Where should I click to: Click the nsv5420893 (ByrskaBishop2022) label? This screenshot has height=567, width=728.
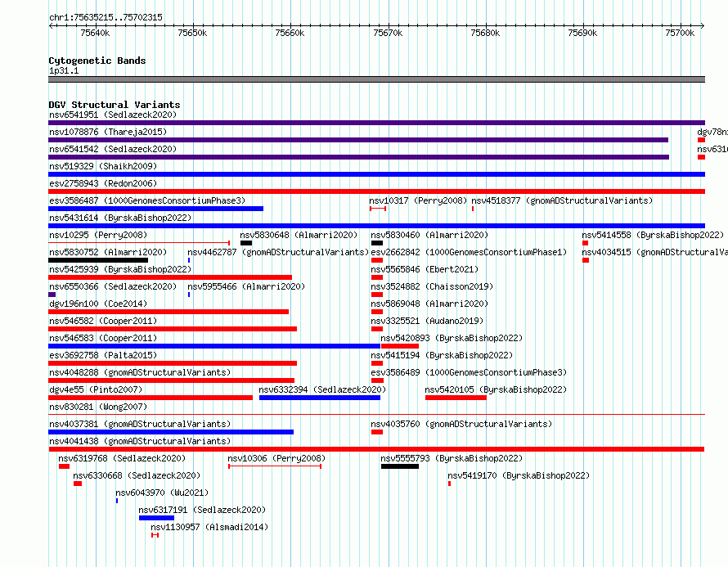tap(452, 338)
